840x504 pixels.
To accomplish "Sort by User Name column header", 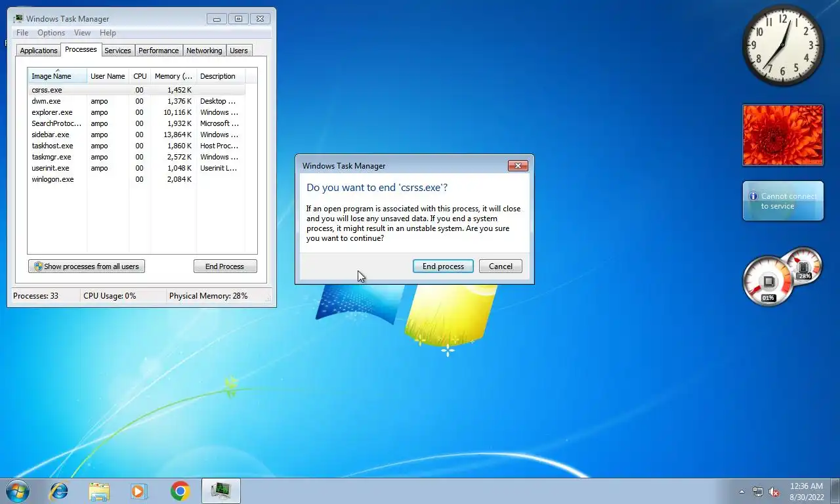I will [x=108, y=76].
